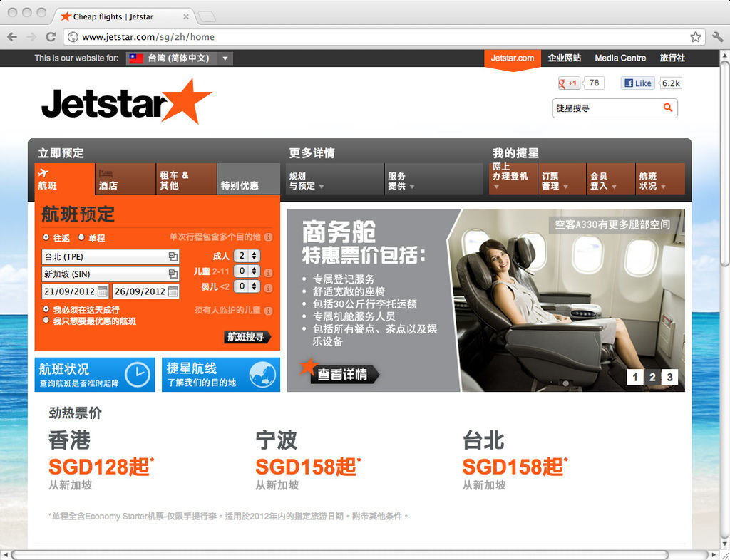Open destination airport picker icon for 新加坡 (SIN)
Screen dimensions: 730x560
click(x=173, y=274)
